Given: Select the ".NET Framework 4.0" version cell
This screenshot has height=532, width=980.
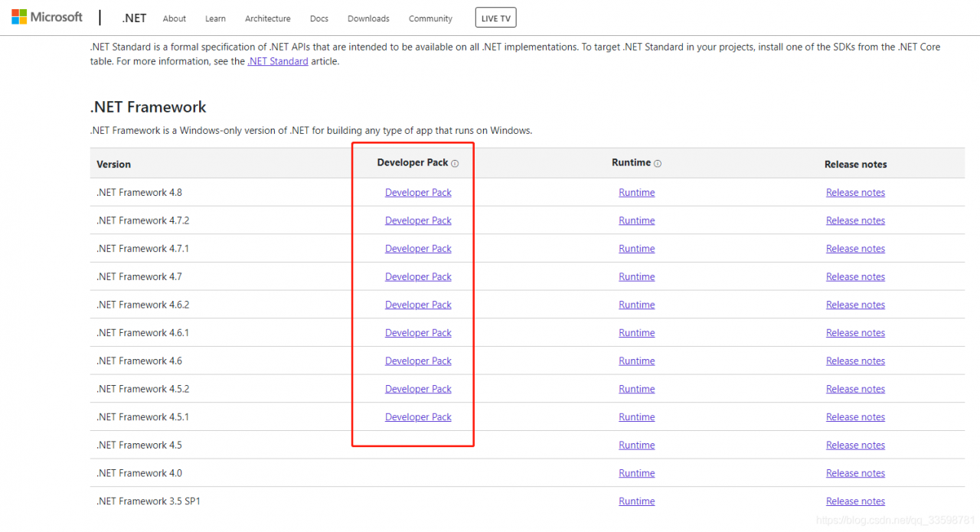Looking at the screenshot, I should (x=139, y=473).
